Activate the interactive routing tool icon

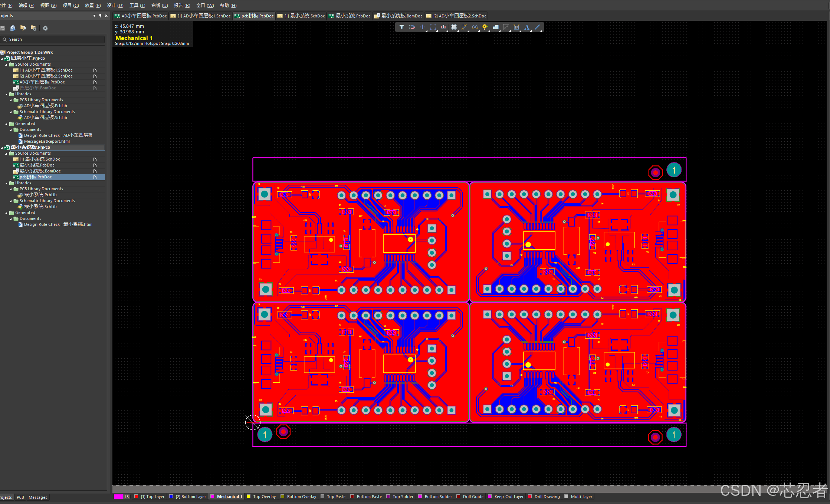464,27
